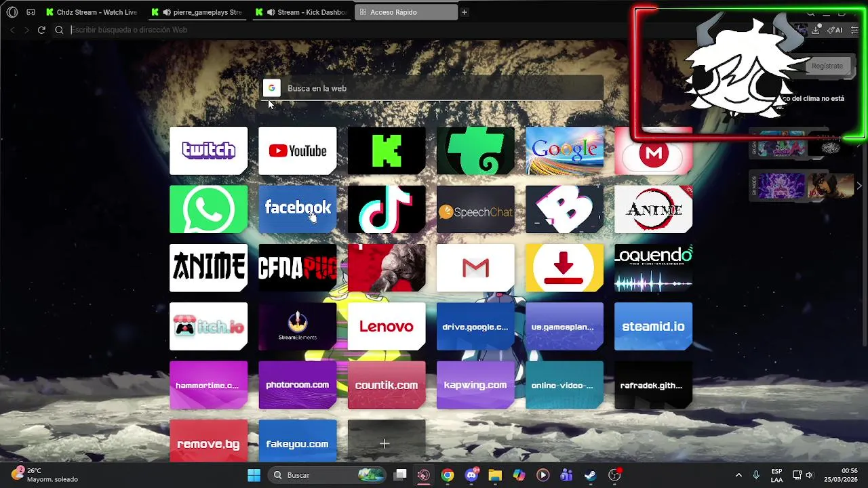Open a new tab with plus button
This screenshot has height=488, width=868.
[465, 12]
